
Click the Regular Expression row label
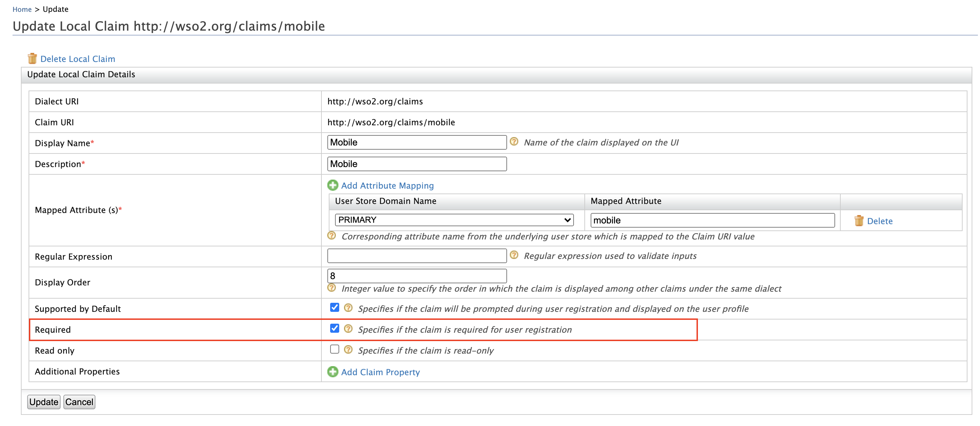tap(73, 257)
